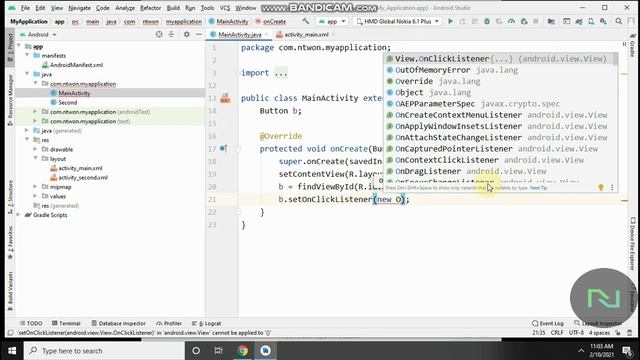Click the Search Everywhere magnifier icon

619,21
